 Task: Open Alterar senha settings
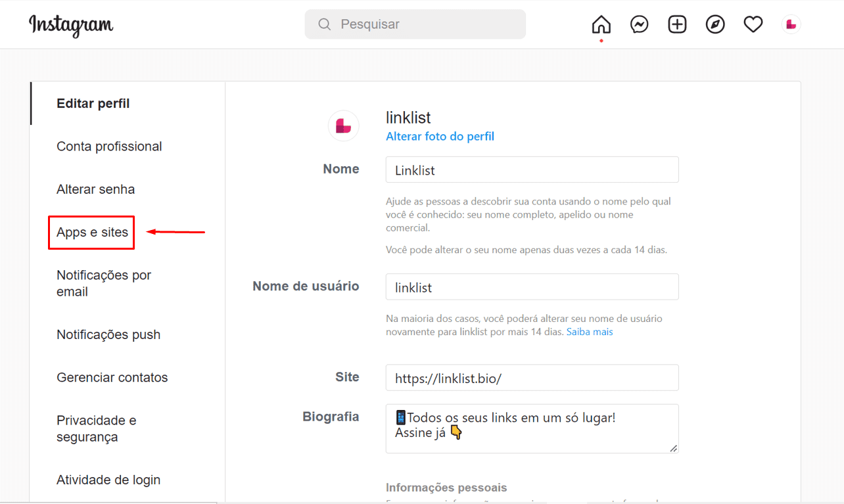(x=96, y=189)
